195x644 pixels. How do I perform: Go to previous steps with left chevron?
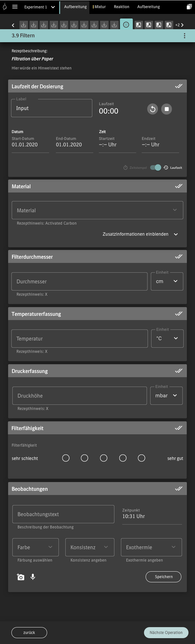(x=13, y=25)
